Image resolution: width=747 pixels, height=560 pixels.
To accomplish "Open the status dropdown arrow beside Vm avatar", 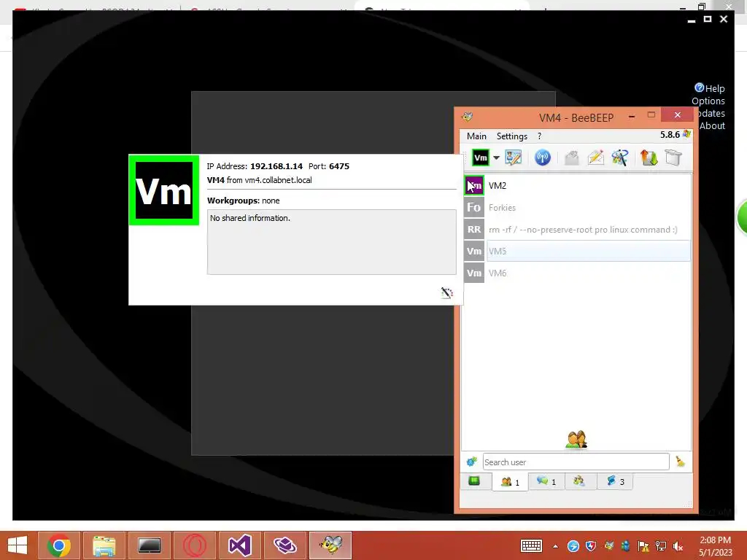I will point(496,157).
